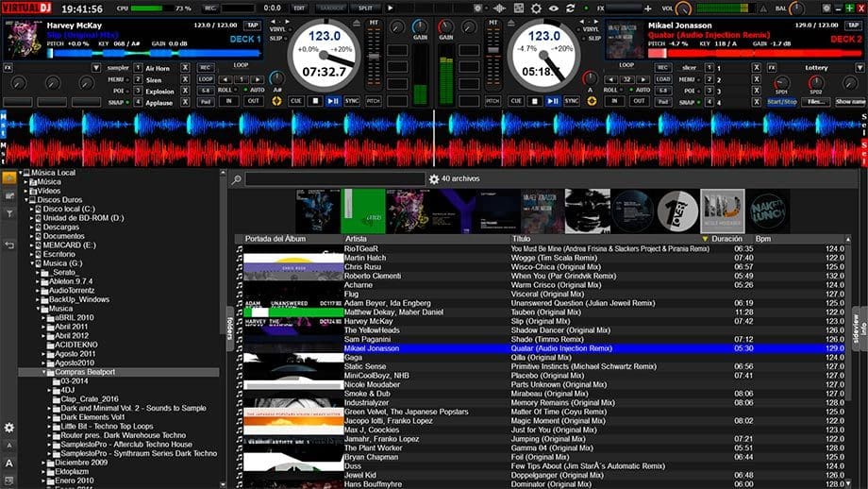Toggle ROLL loop mode on Deck 1
The width and height of the screenshot is (868, 489).
pyautogui.click(x=225, y=90)
